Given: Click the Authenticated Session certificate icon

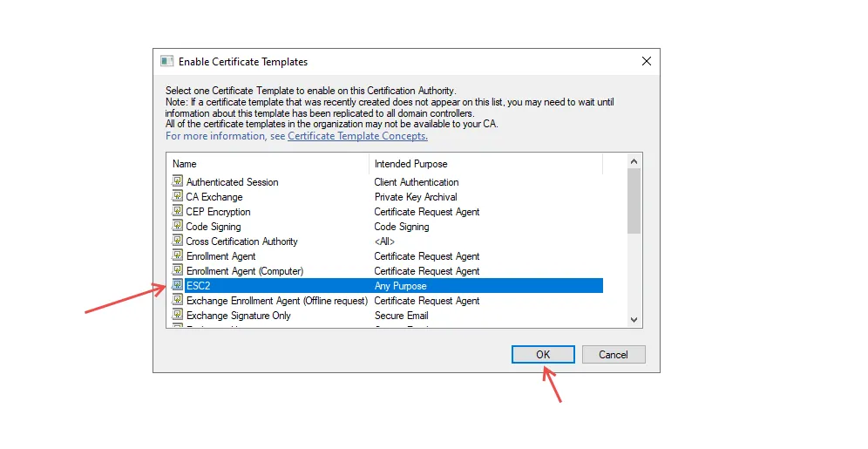Looking at the screenshot, I should click(x=178, y=181).
